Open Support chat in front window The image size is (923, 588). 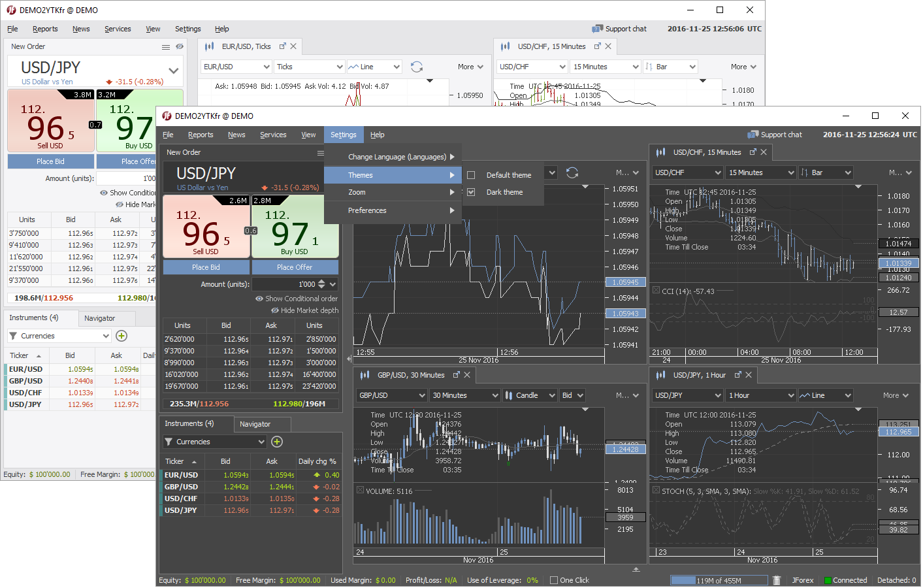click(x=775, y=135)
